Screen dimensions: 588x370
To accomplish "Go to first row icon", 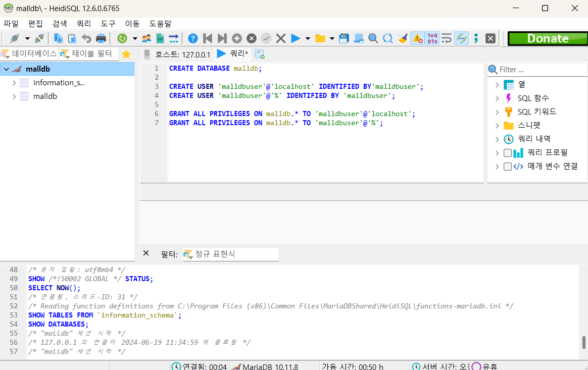I will point(208,38).
